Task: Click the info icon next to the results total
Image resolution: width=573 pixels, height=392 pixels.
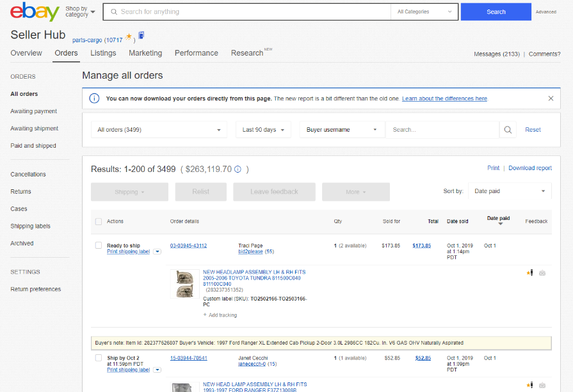Action: (x=237, y=168)
